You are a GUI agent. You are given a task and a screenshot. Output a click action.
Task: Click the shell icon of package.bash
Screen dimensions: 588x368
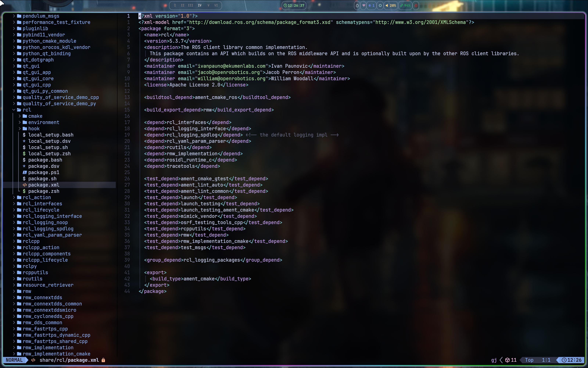[x=24, y=160]
